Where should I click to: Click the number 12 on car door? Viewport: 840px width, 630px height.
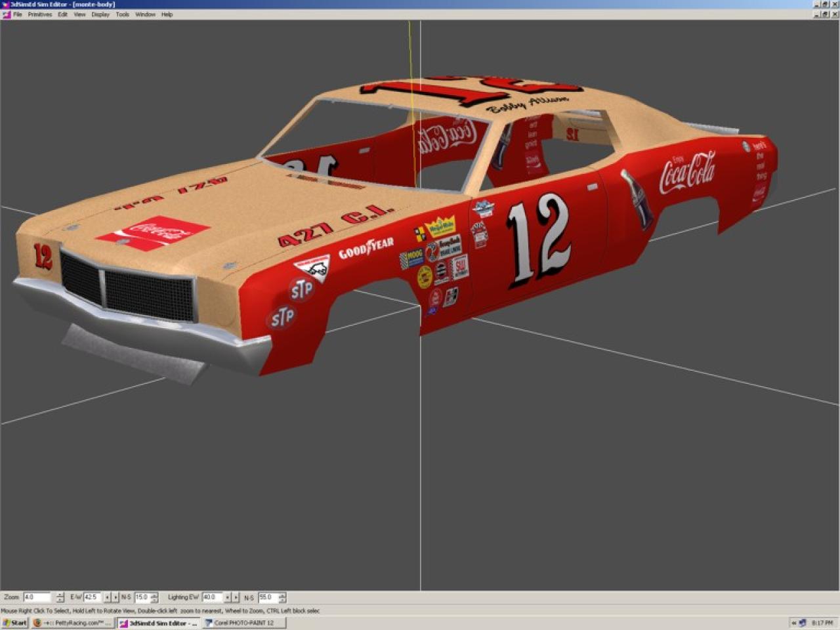(x=538, y=240)
